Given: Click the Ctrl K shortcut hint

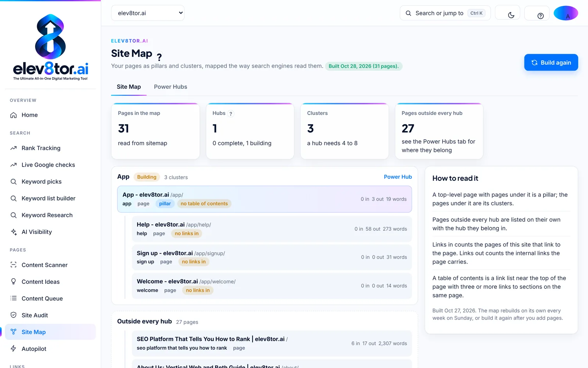Looking at the screenshot, I should [476, 13].
